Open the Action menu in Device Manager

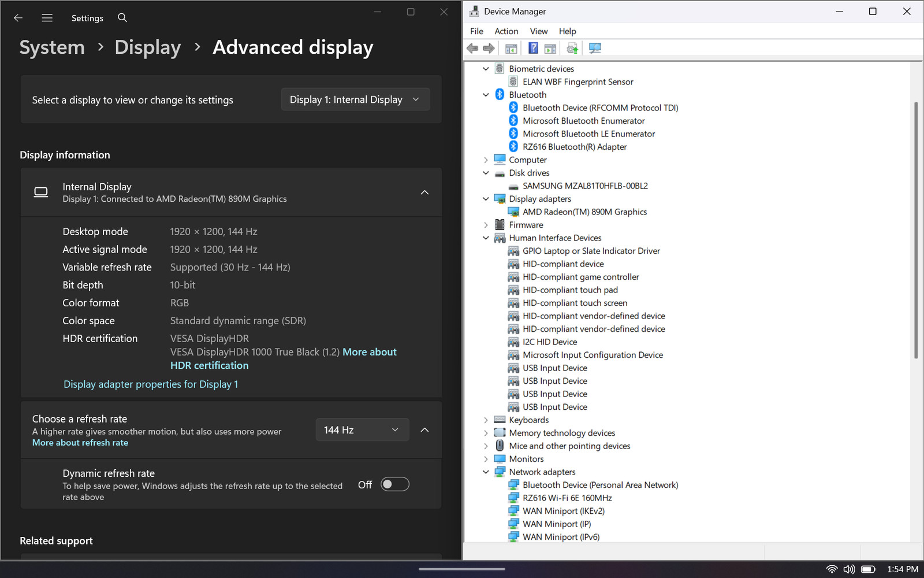[506, 31]
